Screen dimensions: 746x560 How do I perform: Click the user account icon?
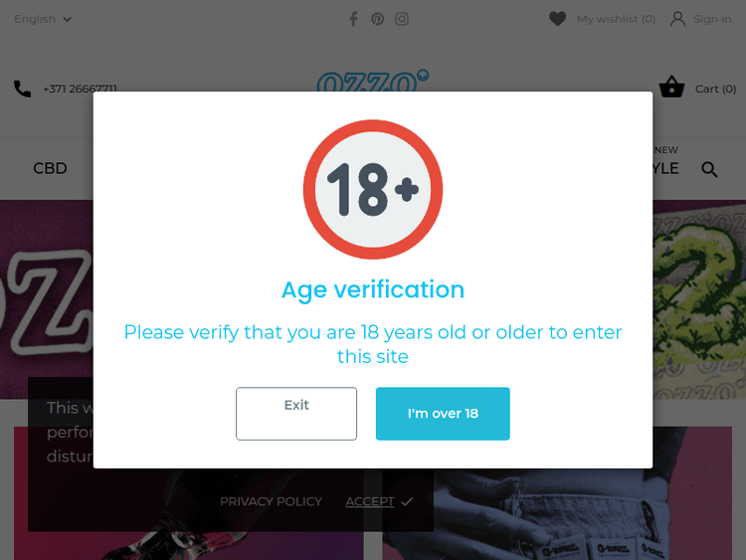click(677, 19)
